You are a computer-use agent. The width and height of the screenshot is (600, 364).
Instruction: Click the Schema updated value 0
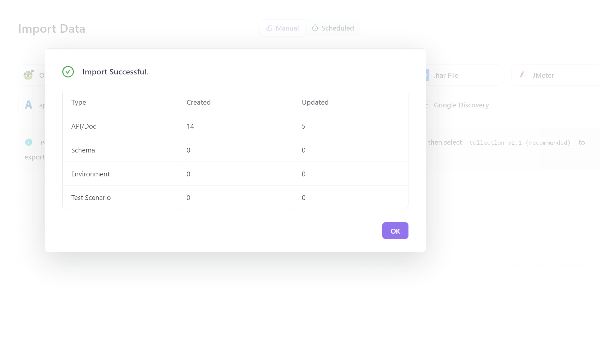coord(303,150)
